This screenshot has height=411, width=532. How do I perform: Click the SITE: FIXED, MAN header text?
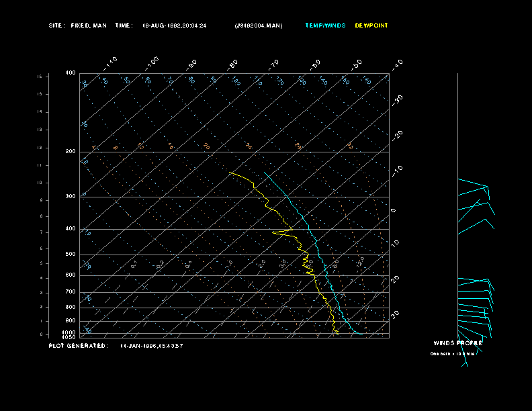point(78,26)
